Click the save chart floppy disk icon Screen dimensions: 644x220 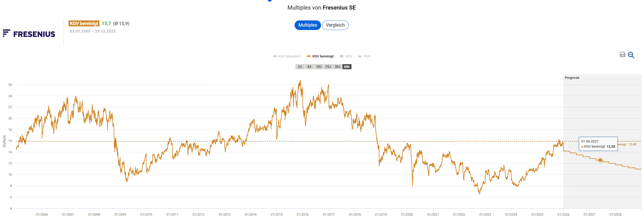(x=622, y=55)
